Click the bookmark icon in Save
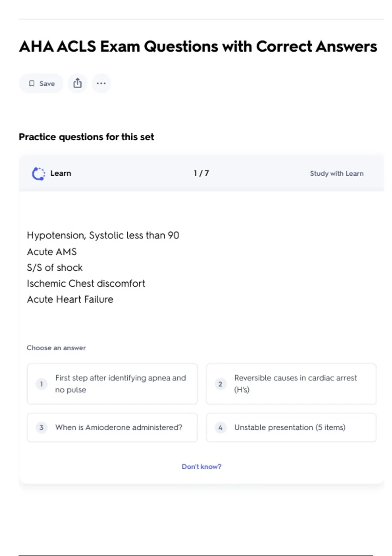The height and width of the screenshot is (556, 392). click(32, 83)
